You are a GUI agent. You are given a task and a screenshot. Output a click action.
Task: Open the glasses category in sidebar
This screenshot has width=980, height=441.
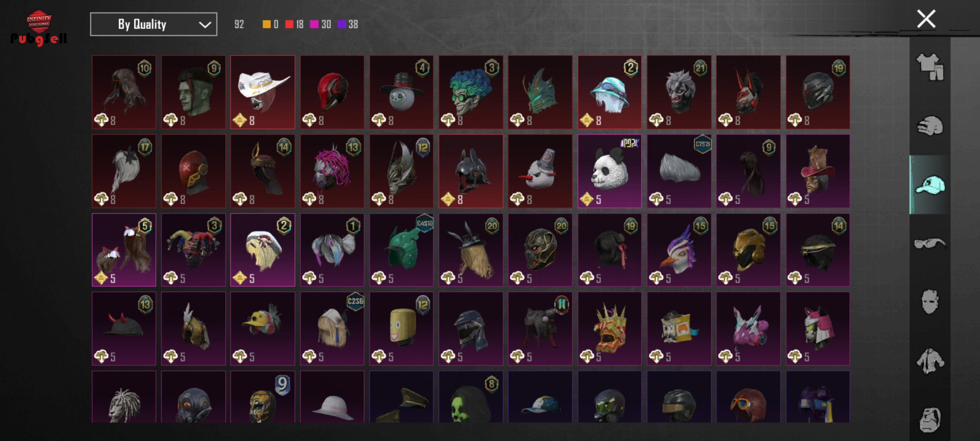[930, 243]
